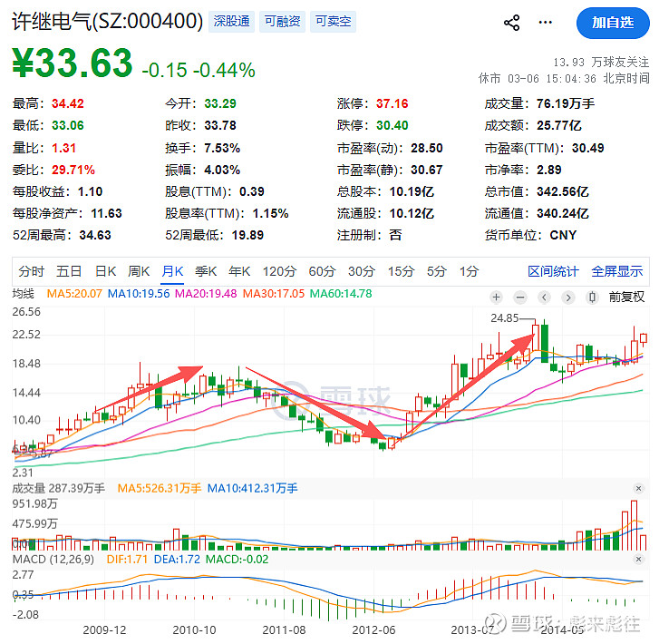
Task: Click the 2010-10 date axis label
Action: tap(194, 629)
